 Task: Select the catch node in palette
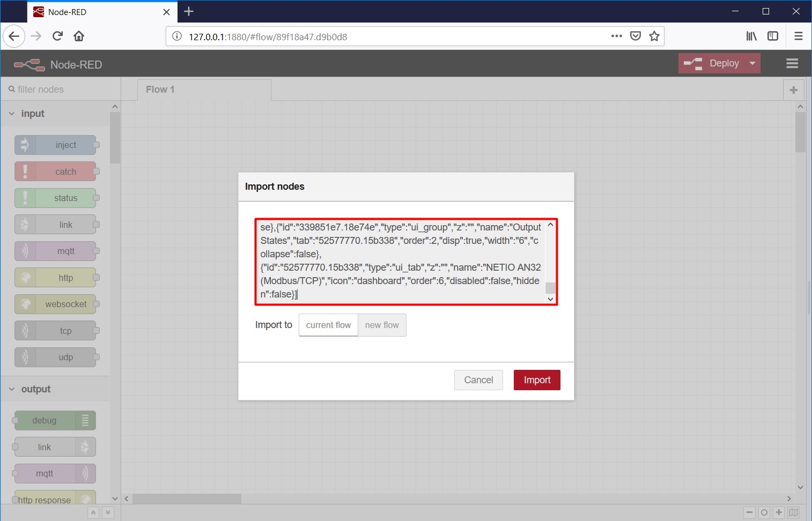[x=55, y=172]
